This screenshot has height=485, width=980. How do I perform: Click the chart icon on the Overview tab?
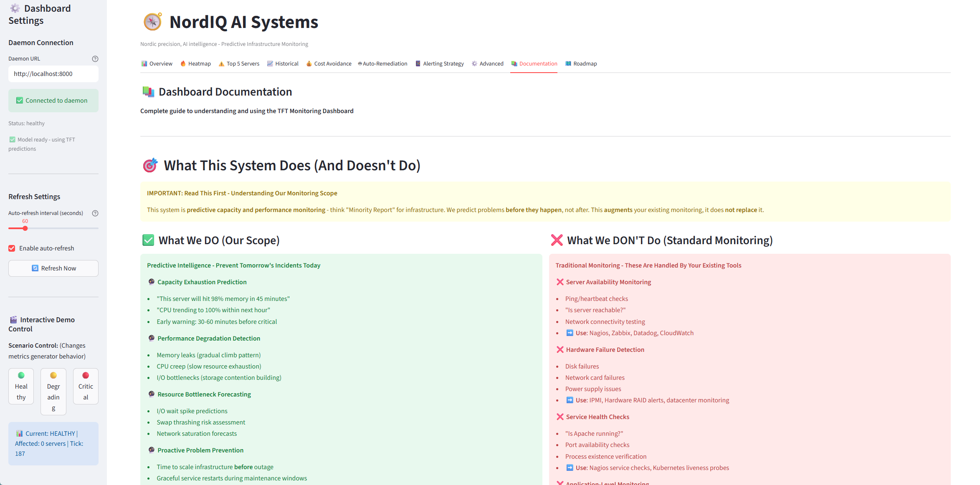(144, 63)
